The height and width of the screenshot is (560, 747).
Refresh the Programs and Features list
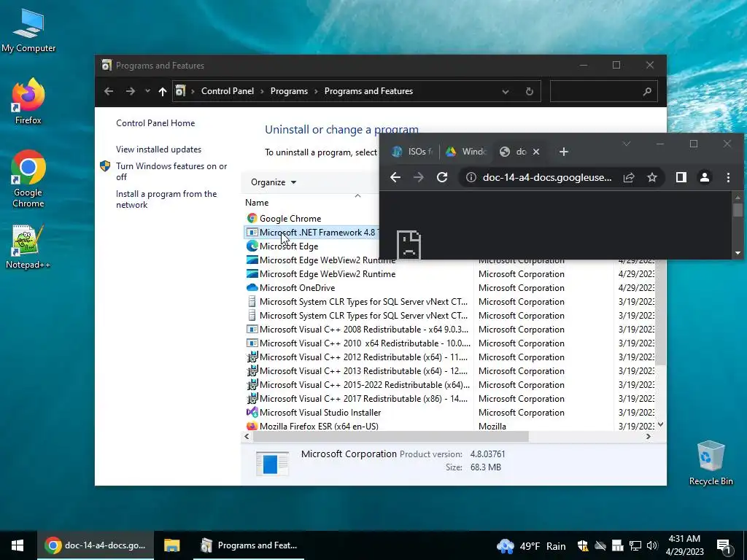click(530, 91)
